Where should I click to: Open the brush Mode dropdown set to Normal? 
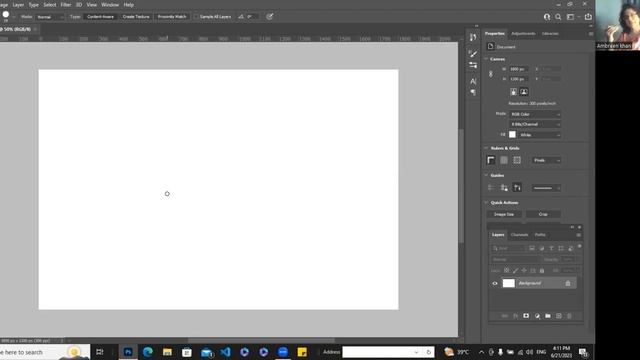(x=50, y=17)
